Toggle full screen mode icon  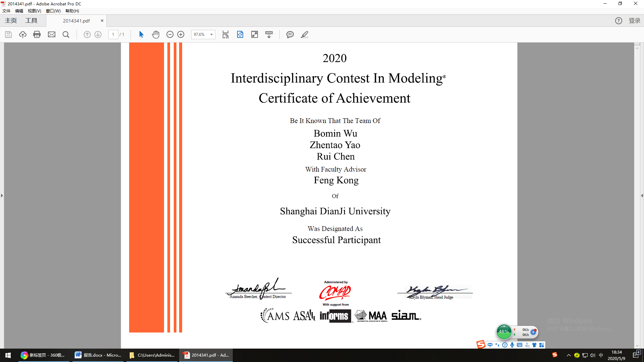tap(255, 35)
